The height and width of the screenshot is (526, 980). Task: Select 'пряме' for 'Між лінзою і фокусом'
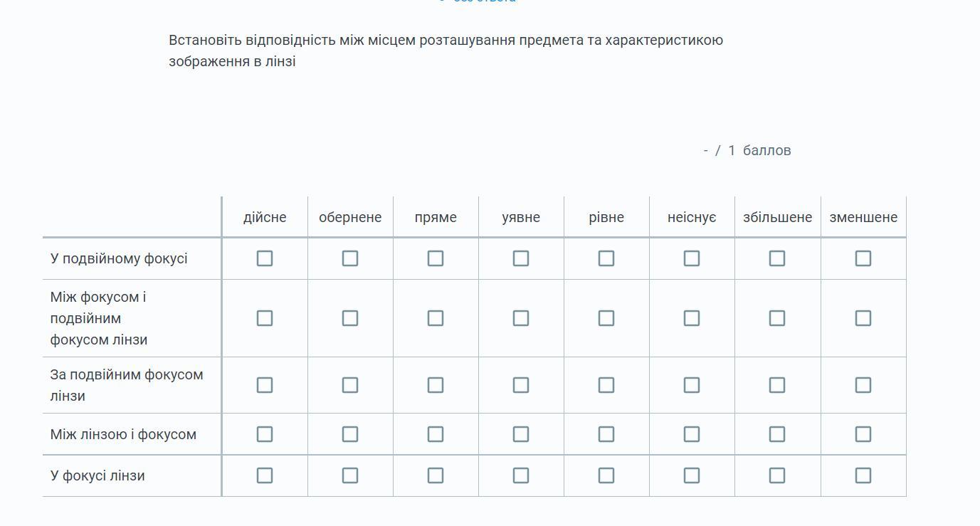tap(435, 434)
